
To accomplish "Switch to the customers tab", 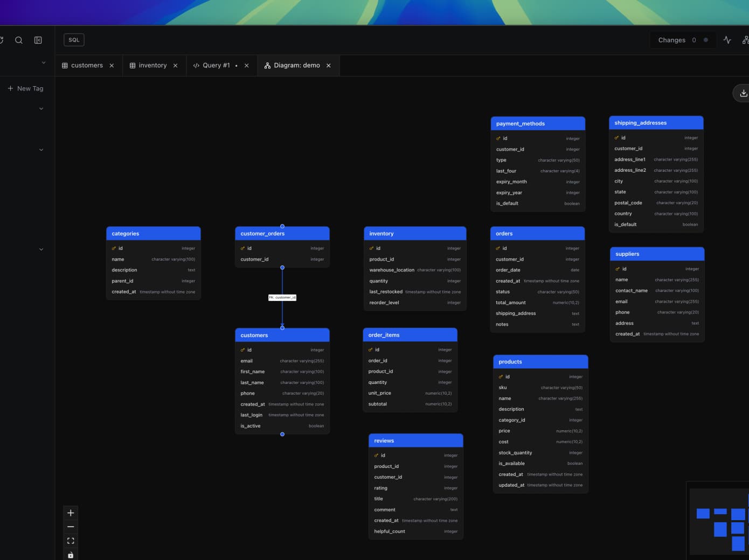I will [87, 65].
